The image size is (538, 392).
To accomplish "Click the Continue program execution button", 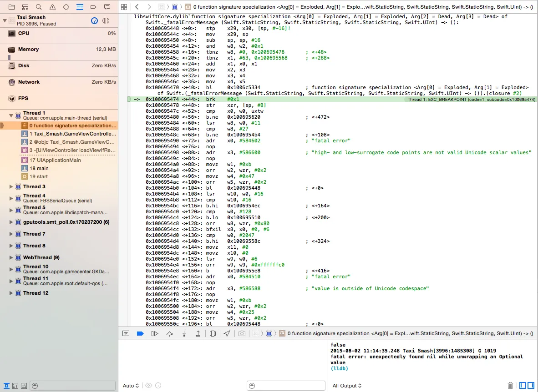I will point(155,333).
